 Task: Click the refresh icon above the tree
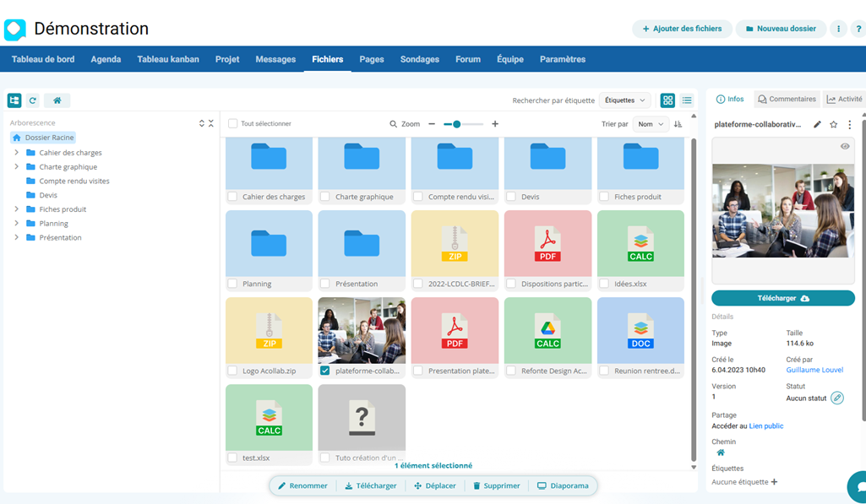(32, 100)
